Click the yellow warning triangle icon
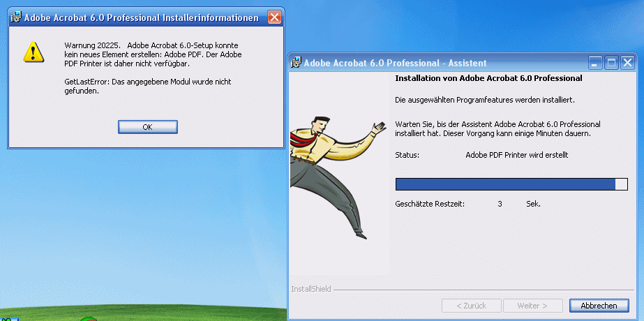 [x=33, y=52]
